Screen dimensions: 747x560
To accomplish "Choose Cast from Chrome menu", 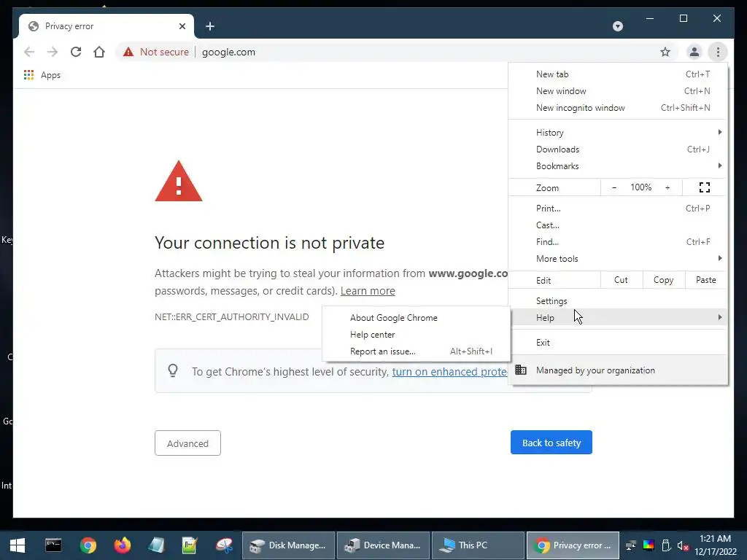I will [618, 225].
